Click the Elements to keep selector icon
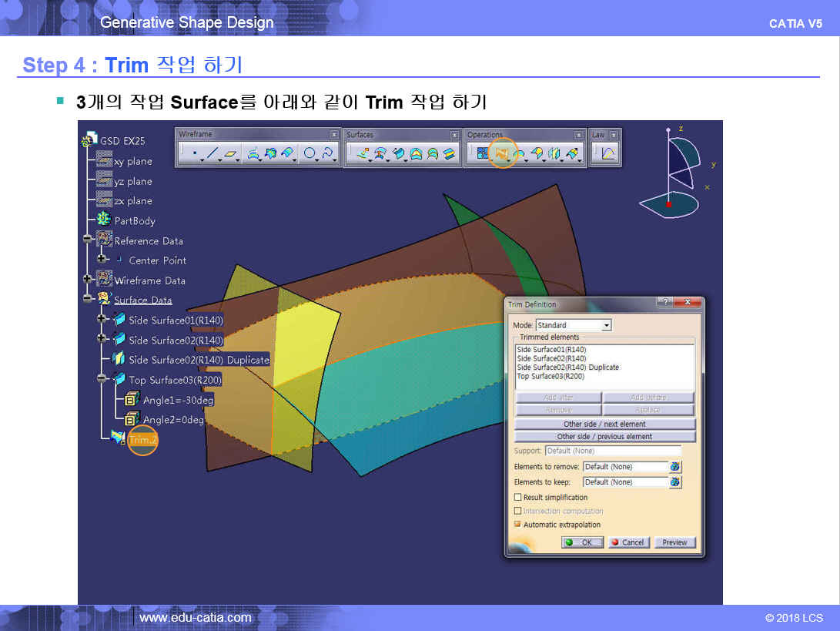Viewport: 840px width, 631px height. [x=675, y=482]
